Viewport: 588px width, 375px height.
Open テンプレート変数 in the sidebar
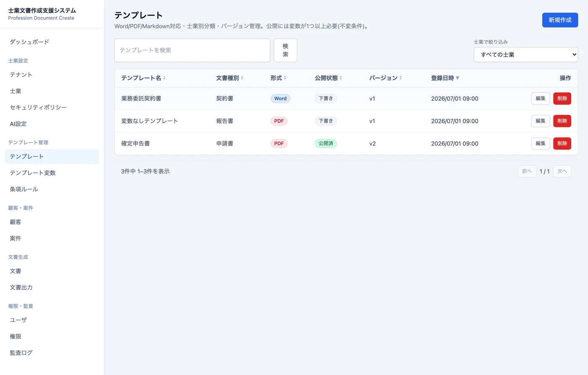point(52,173)
